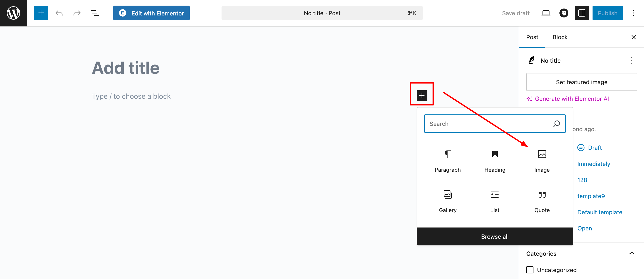Viewport: 644px width, 279px height.
Task: Select the Heading block
Action: pos(495,160)
